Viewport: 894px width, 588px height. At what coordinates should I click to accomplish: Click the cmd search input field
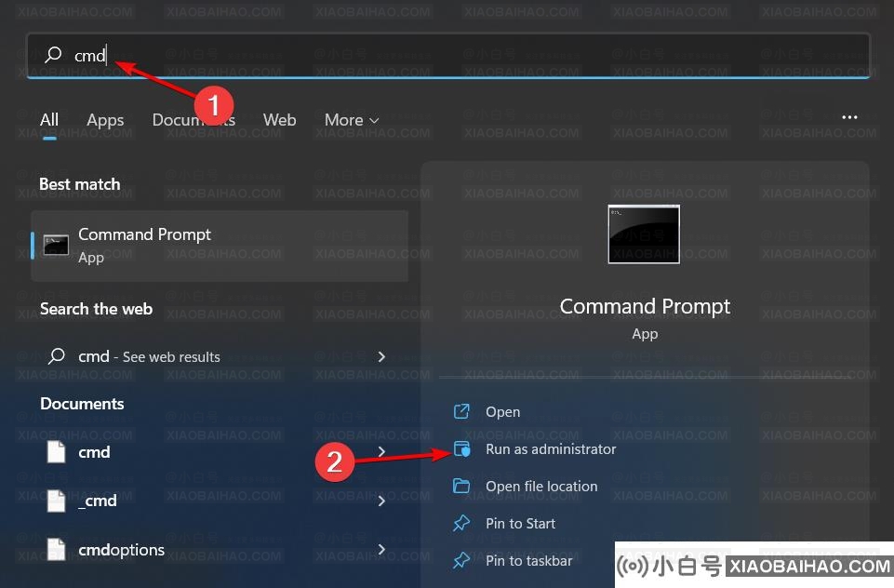click(448, 55)
